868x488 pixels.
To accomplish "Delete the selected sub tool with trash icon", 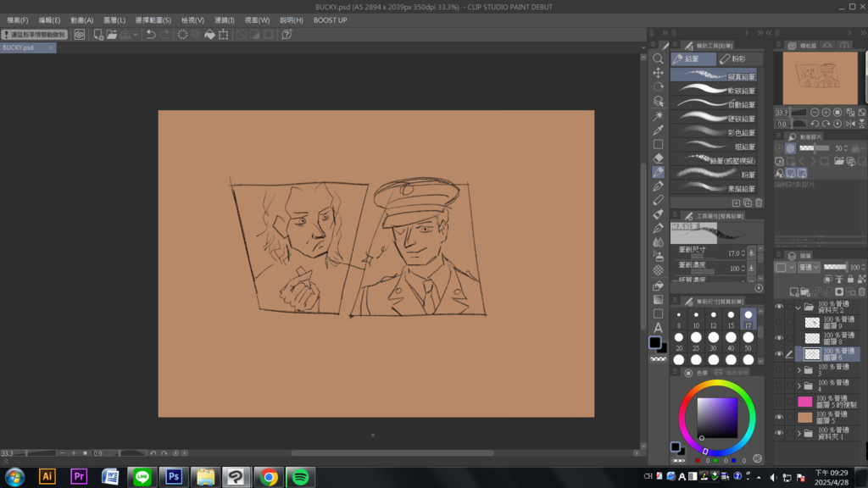I will click(x=759, y=203).
